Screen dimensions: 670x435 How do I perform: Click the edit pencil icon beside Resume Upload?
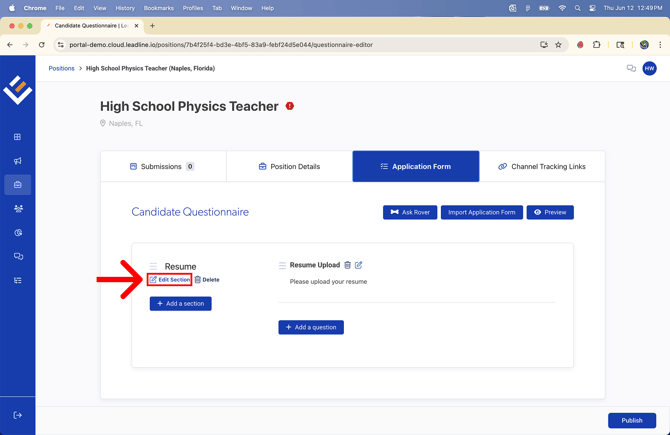(359, 265)
